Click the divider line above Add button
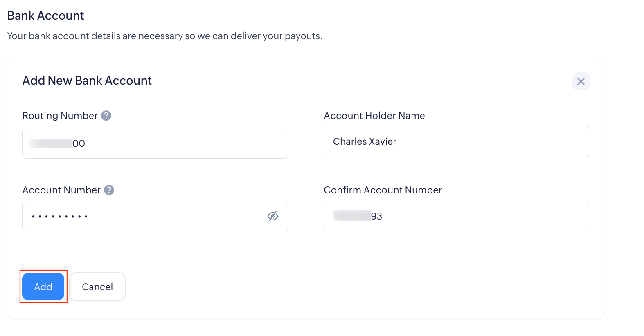 [x=306, y=255]
